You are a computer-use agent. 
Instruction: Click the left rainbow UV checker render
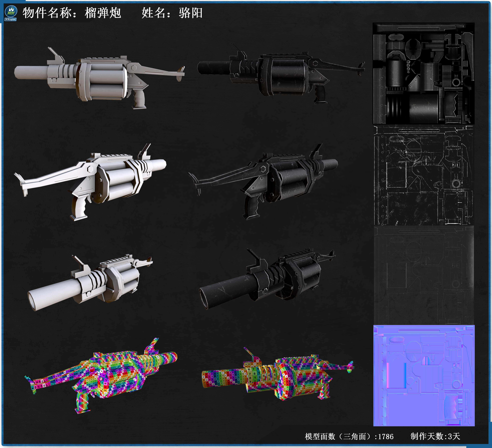pos(101,376)
